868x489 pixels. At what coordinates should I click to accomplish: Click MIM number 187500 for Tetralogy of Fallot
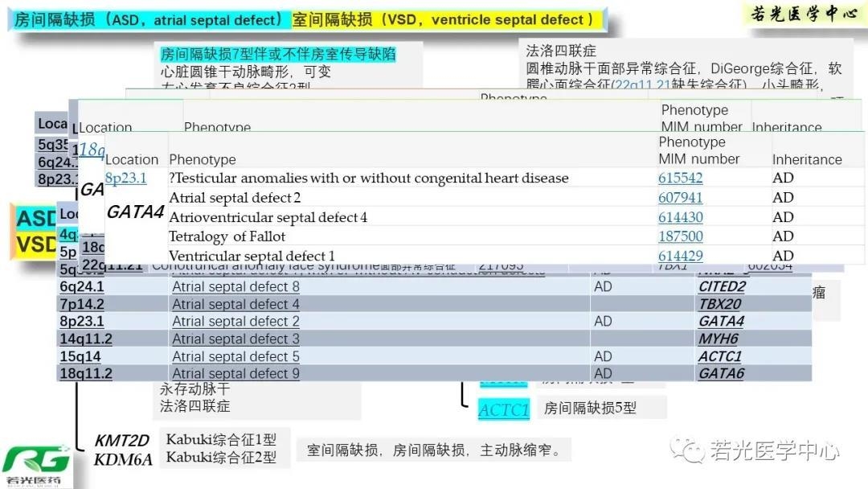[x=680, y=236]
